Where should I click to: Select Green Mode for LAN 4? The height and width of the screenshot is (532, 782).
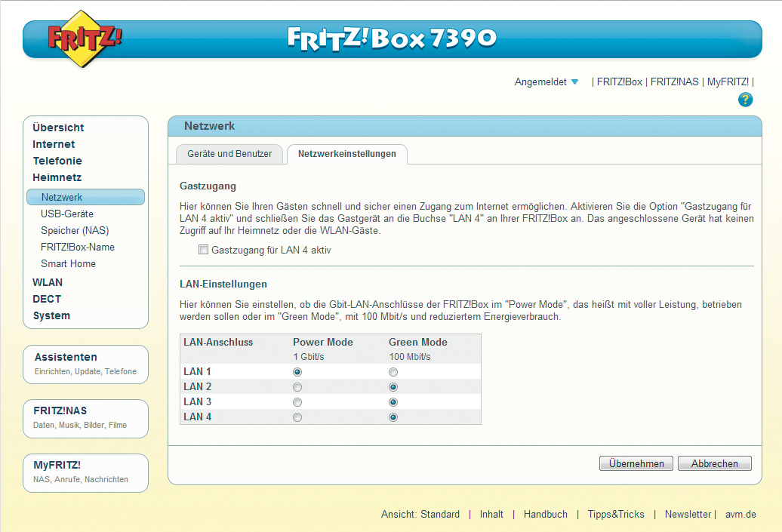click(x=393, y=417)
